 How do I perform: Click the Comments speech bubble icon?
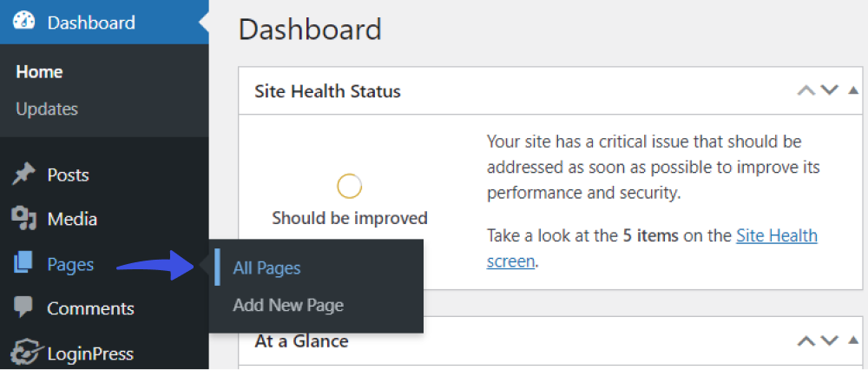pyautogui.click(x=23, y=307)
